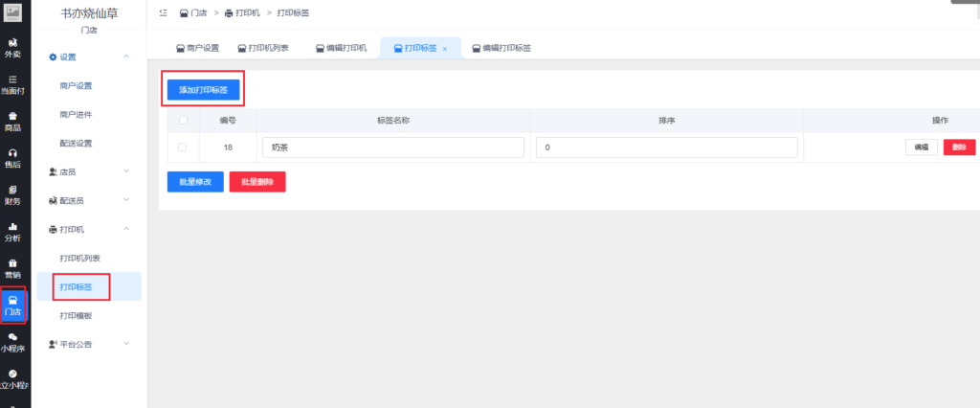Open the 商品 products sidebar icon
Viewport: 980px width, 408px height.
tap(13, 121)
